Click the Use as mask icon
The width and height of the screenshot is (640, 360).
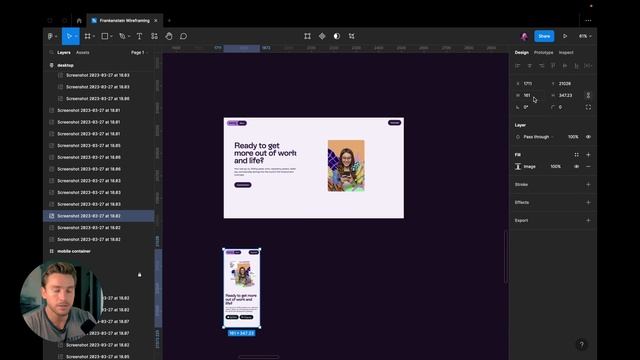pos(337,36)
